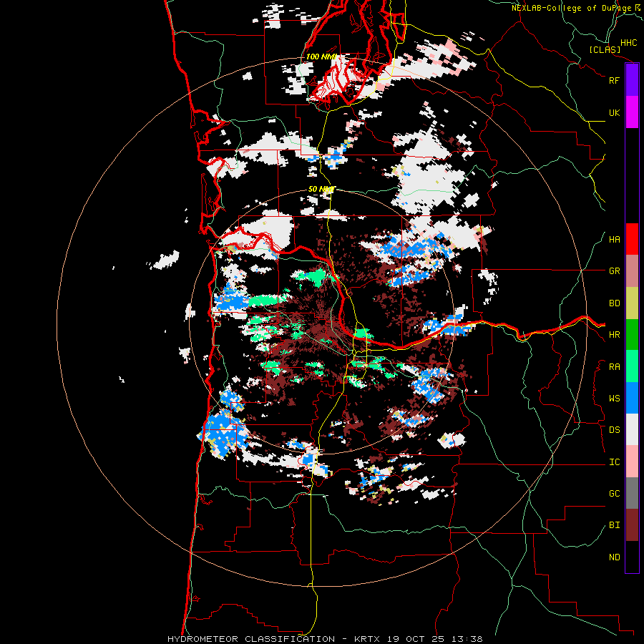Viewport: 644px width, 644px height.
Task: Click the GR legend label
Action: (x=614, y=271)
